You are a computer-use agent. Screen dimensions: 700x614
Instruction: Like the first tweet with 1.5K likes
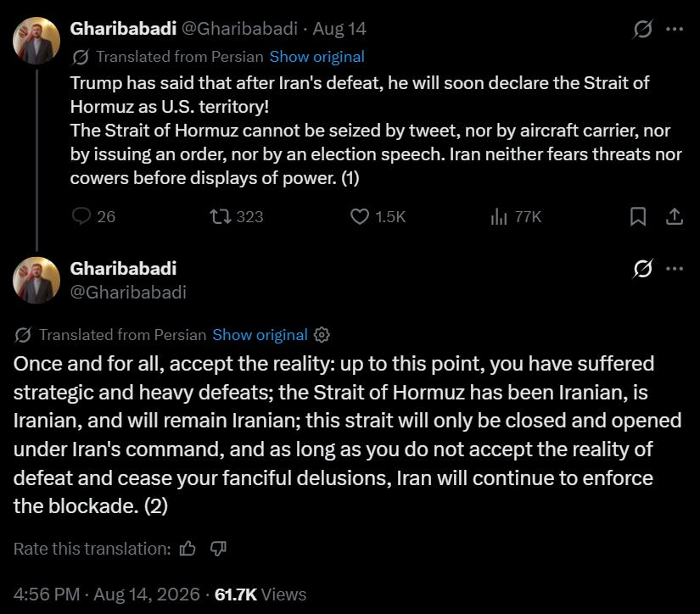click(360, 216)
